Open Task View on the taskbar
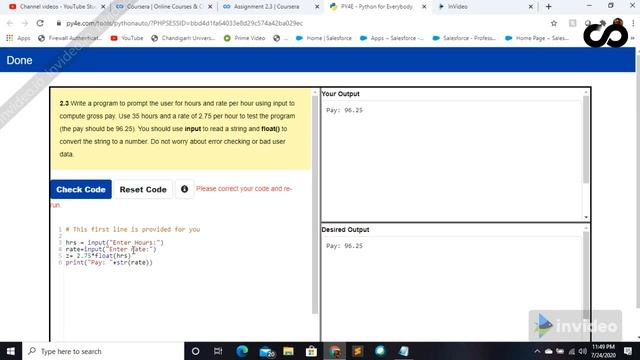This screenshot has height=360, width=640. (218, 351)
